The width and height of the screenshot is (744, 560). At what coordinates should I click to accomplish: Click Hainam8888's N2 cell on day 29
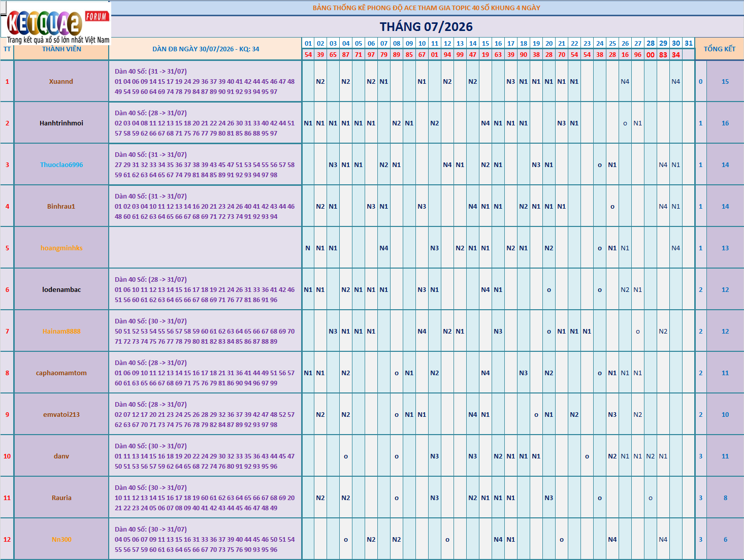[x=663, y=331]
